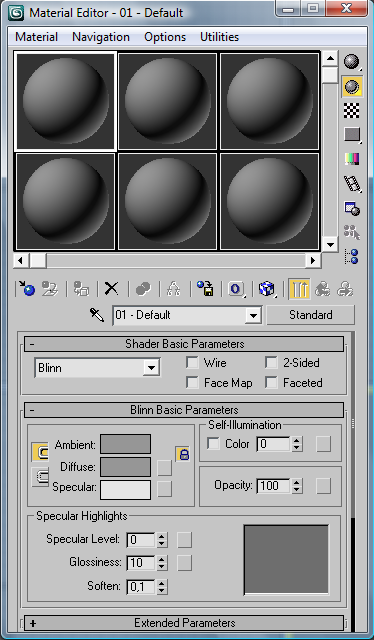Click the Diffuse map button

click(x=165, y=468)
